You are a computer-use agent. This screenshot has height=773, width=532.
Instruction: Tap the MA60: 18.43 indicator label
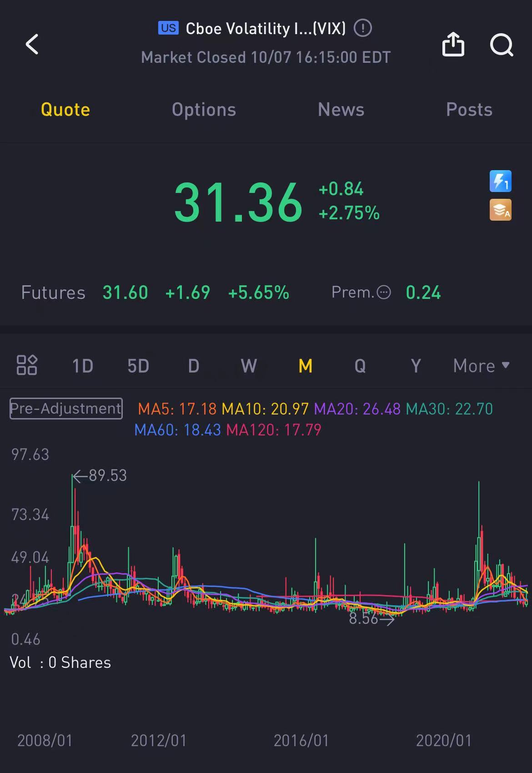pos(178,429)
